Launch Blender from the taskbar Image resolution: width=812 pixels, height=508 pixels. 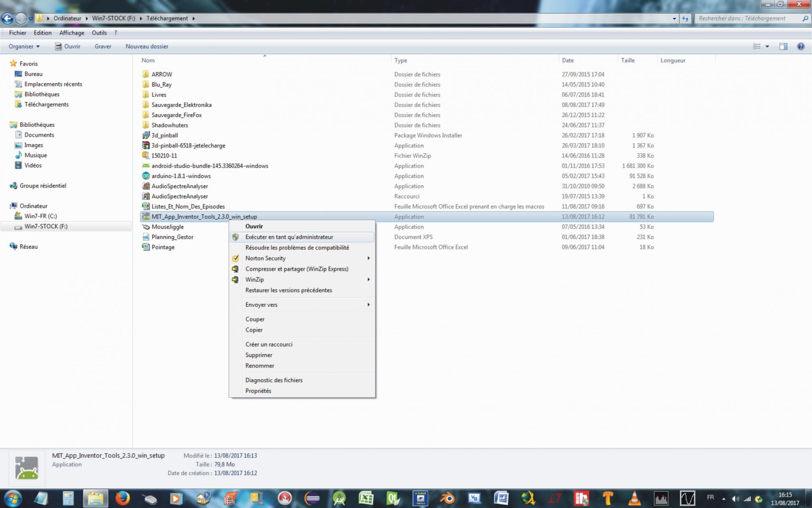[x=447, y=498]
